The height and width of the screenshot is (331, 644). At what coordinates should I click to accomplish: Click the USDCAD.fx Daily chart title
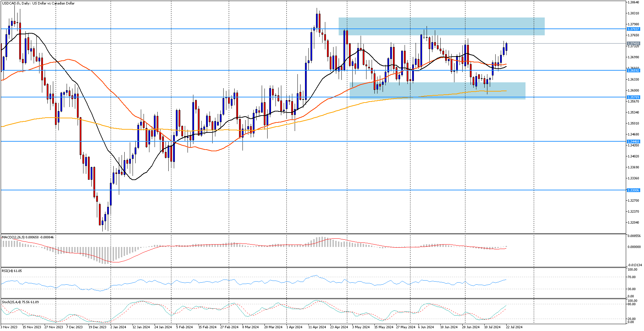(38, 3)
